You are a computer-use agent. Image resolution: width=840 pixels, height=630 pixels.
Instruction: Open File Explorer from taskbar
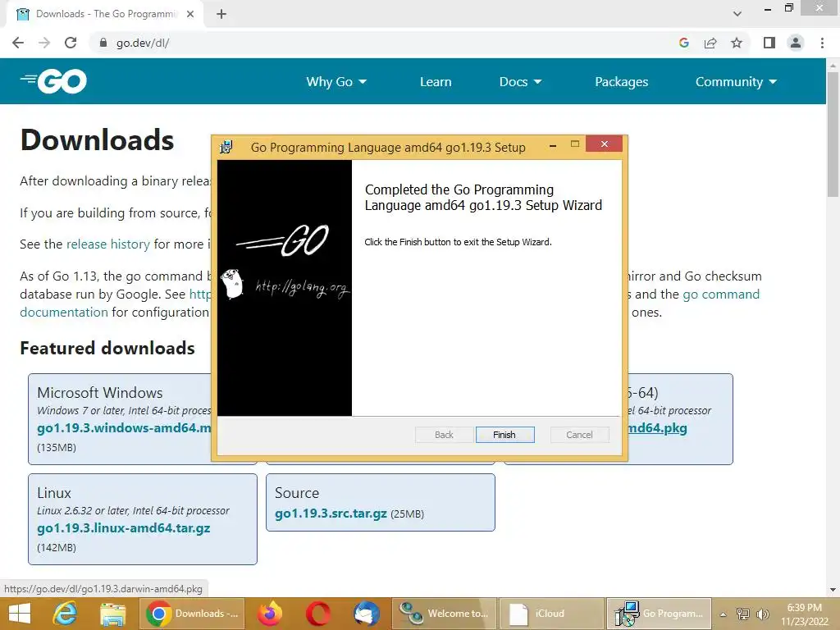[112, 614]
